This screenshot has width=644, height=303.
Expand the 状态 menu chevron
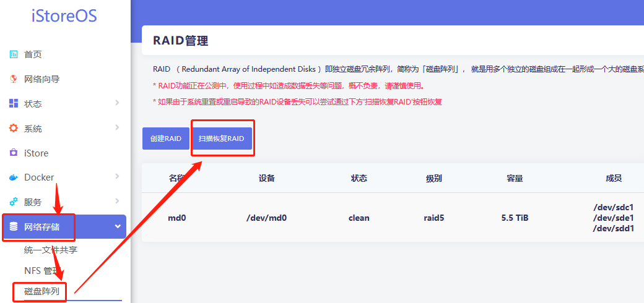(118, 103)
